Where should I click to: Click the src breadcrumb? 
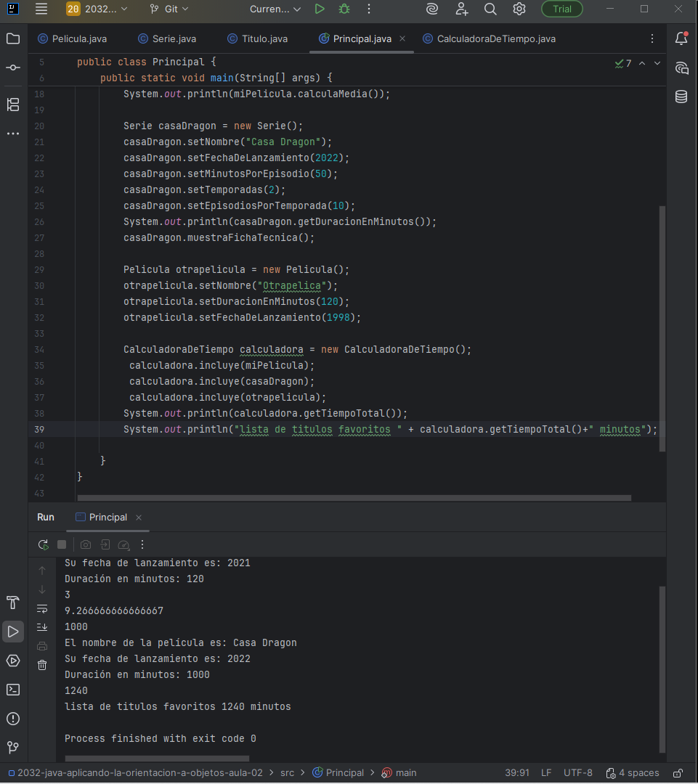coord(287,773)
